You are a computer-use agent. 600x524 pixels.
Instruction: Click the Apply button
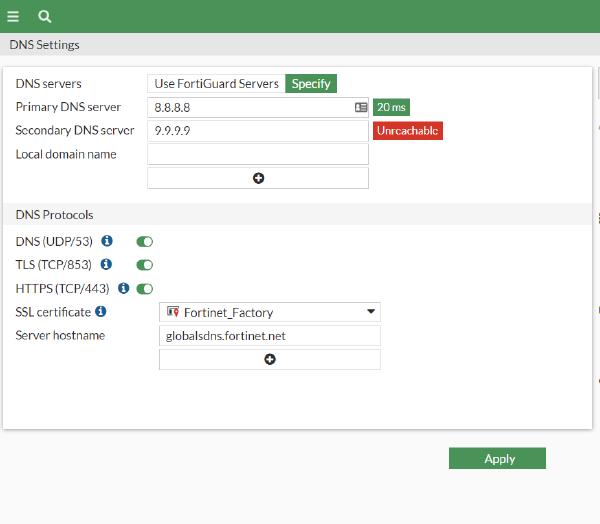[498, 459]
